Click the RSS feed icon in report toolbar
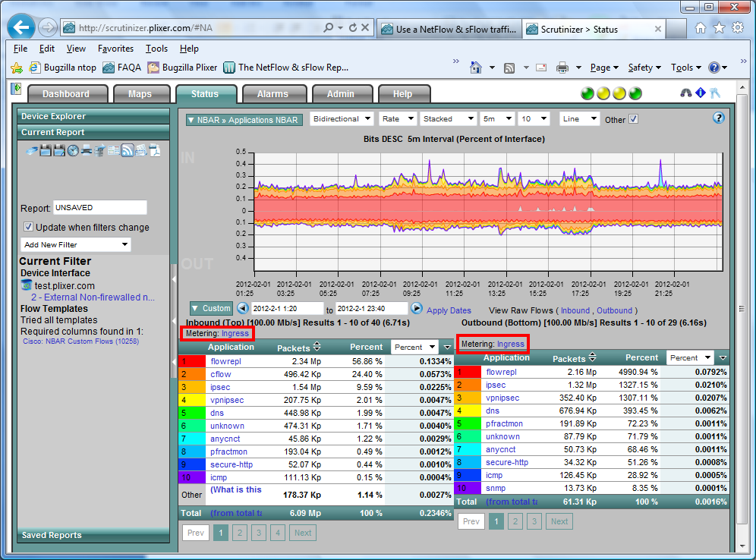The height and width of the screenshot is (560, 756). click(127, 150)
